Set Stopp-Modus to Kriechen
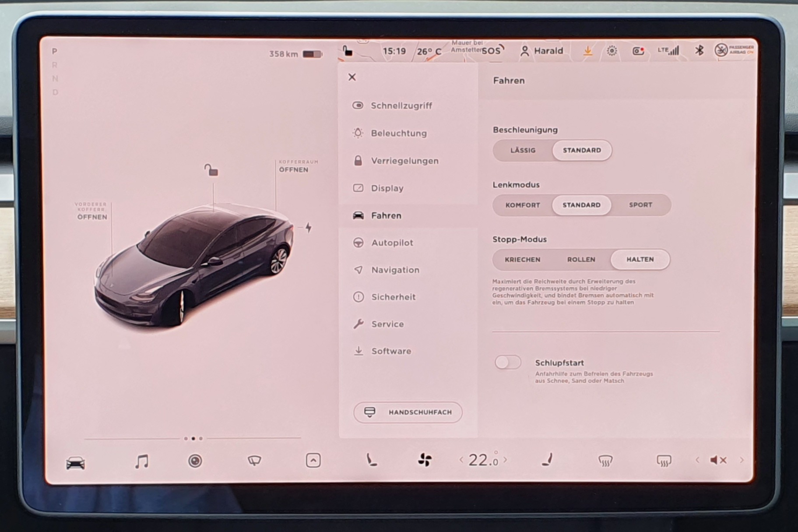This screenshot has width=798, height=532. [522, 260]
